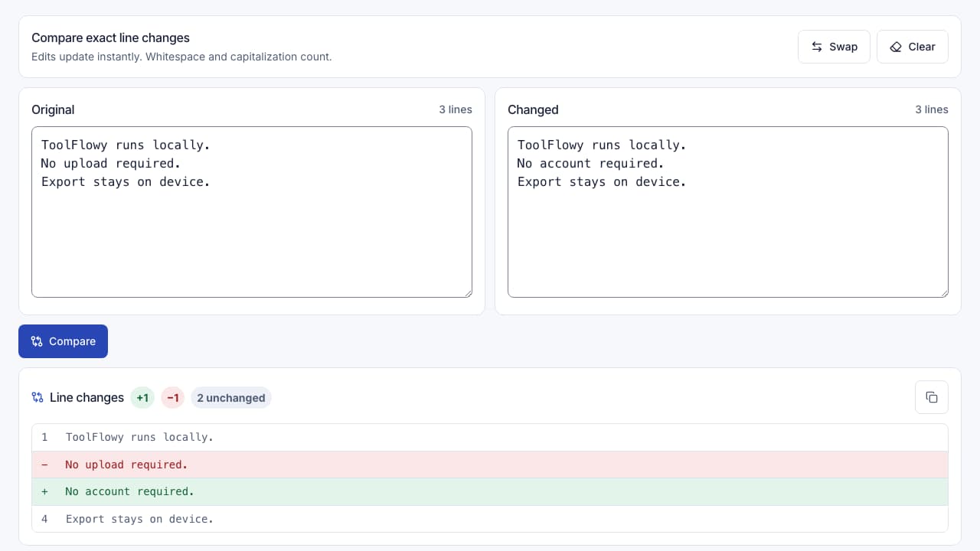
Task: Click 'Export stays on device.' in the Changed box
Action: pyautogui.click(x=602, y=181)
